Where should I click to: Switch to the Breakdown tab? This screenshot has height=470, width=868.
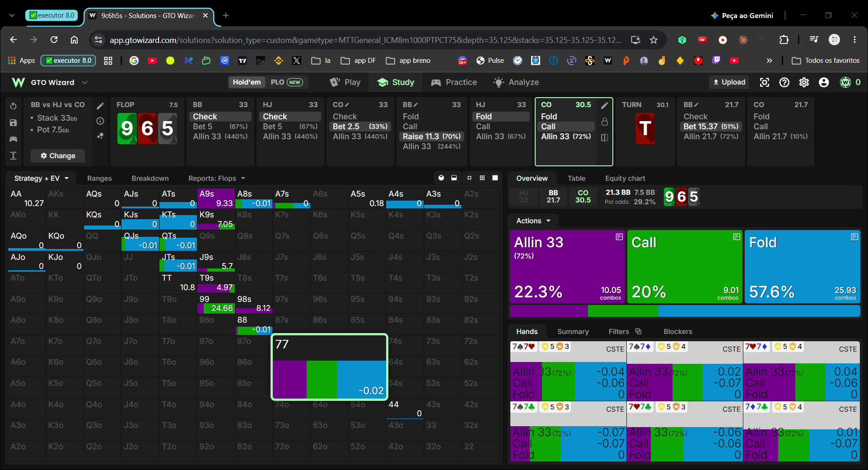point(150,179)
